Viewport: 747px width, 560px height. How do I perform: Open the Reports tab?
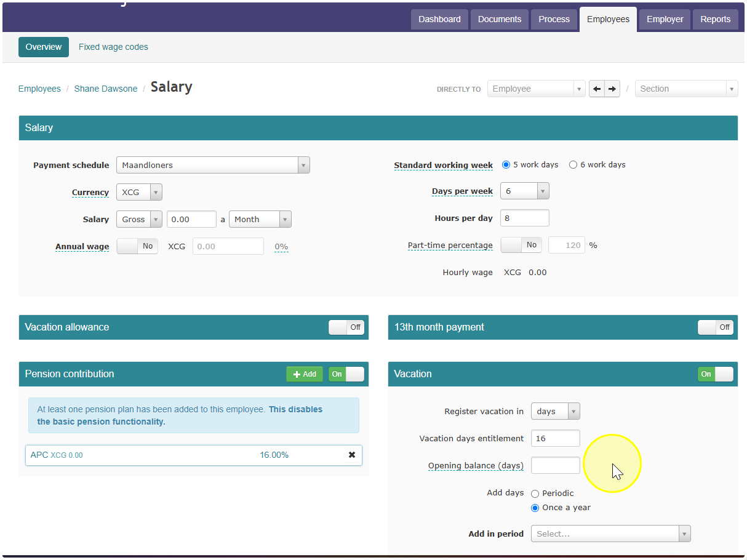pyautogui.click(x=716, y=19)
